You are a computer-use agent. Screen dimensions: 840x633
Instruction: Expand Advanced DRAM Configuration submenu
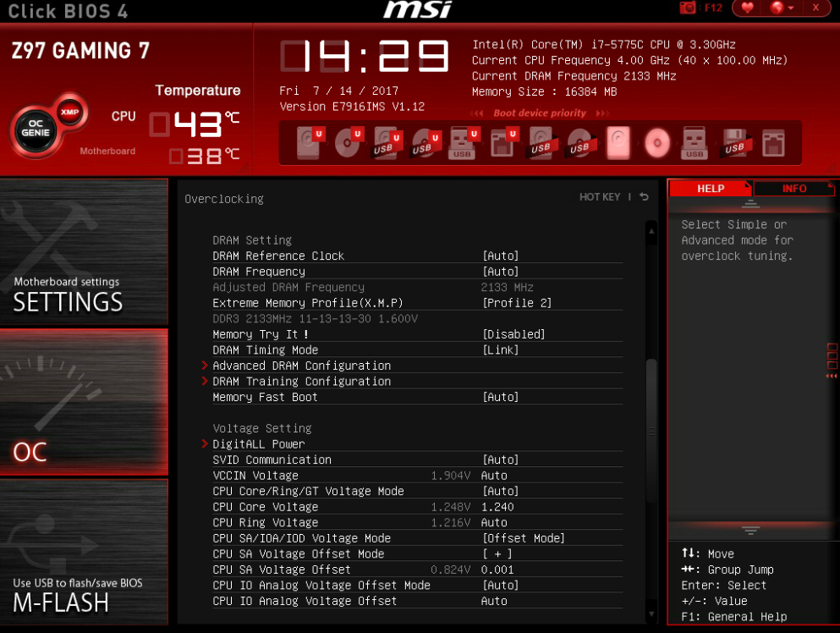tap(302, 366)
